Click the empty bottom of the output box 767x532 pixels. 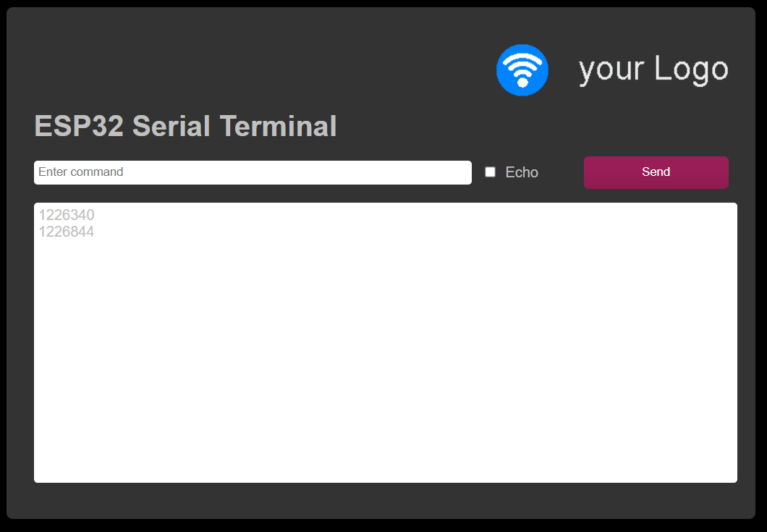[386, 441]
